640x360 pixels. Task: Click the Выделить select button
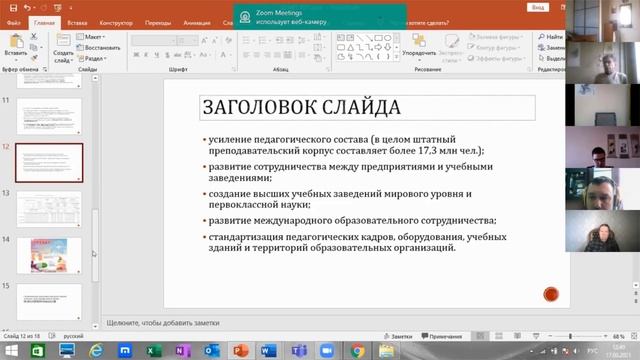pyautogui.click(x=551, y=58)
